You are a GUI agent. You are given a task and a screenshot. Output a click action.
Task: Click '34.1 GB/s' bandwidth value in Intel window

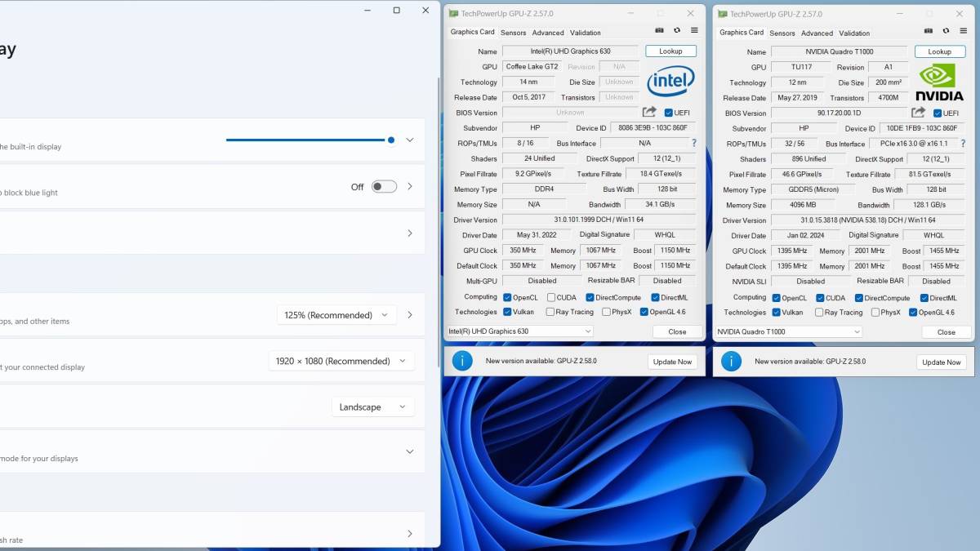[661, 204]
